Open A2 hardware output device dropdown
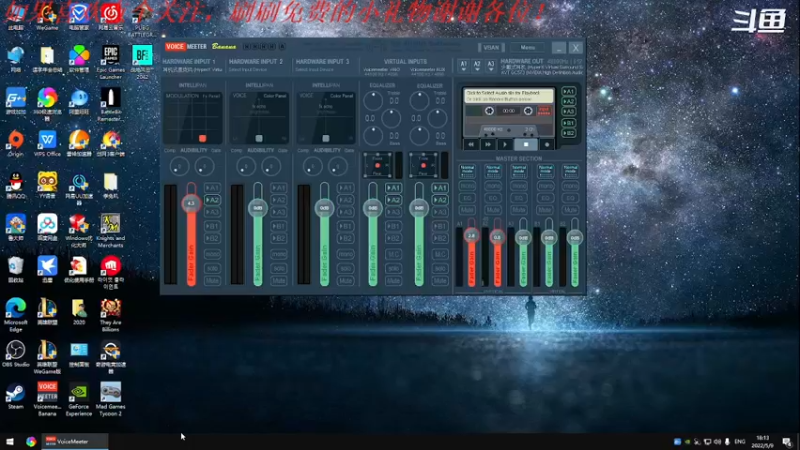This screenshot has width=800, height=450. coord(477,65)
